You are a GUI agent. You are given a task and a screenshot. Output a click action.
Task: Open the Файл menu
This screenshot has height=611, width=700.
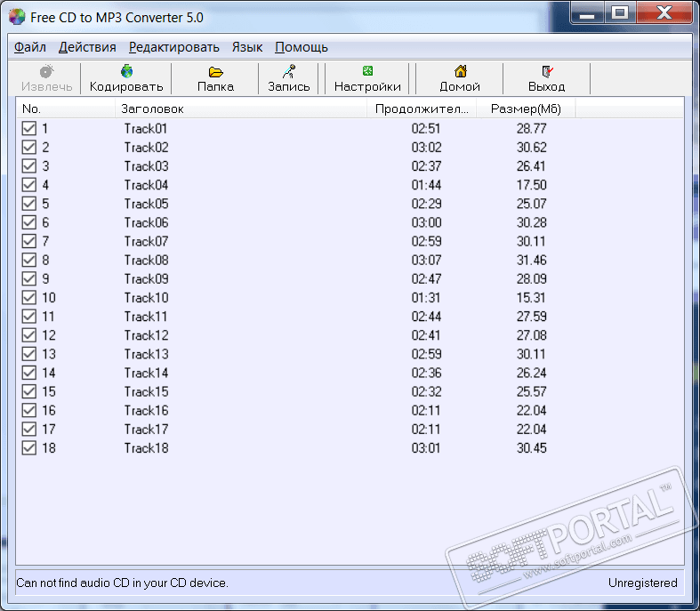click(30, 47)
